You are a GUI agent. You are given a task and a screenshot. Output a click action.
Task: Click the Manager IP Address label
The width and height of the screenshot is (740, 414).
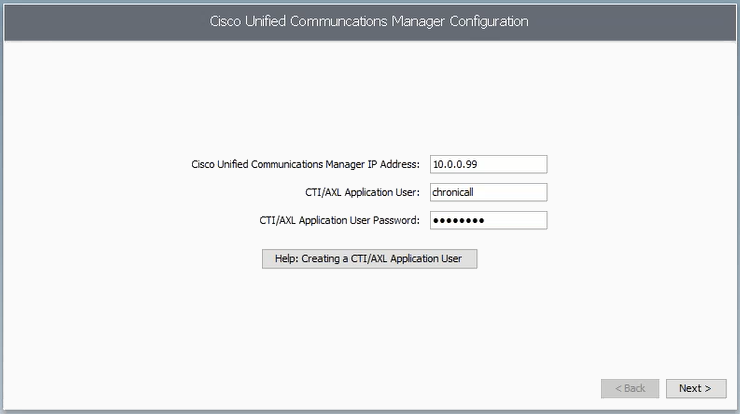305,164
